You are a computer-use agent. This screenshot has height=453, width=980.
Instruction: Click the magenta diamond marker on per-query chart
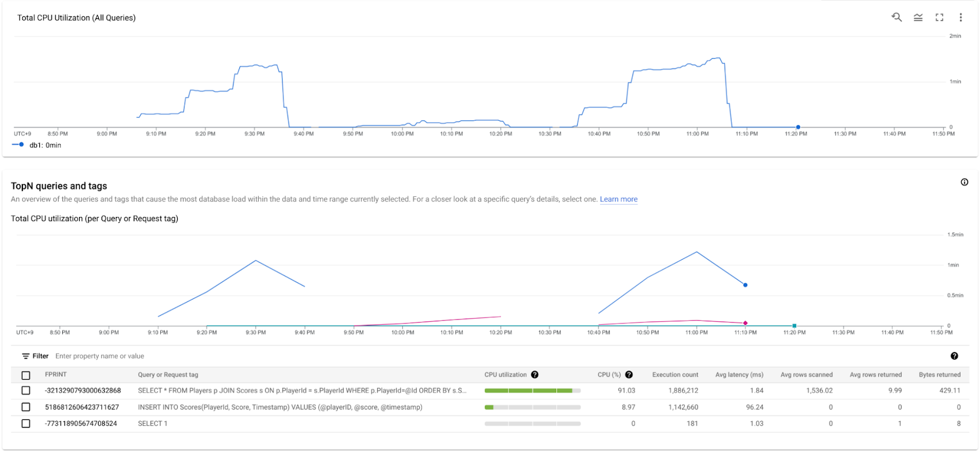745,323
